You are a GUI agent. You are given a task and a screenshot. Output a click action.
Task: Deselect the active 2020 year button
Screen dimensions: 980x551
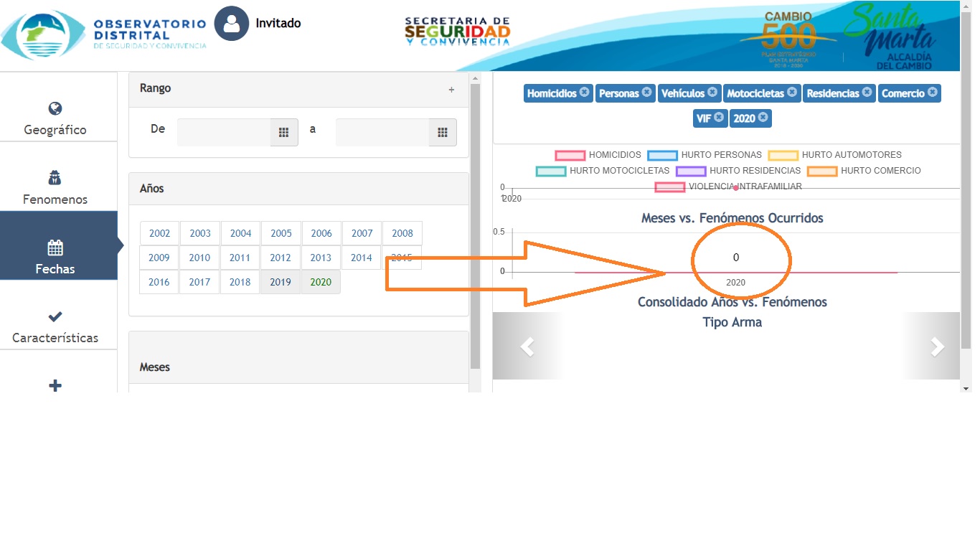pyautogui.click(x=321, y=282)
